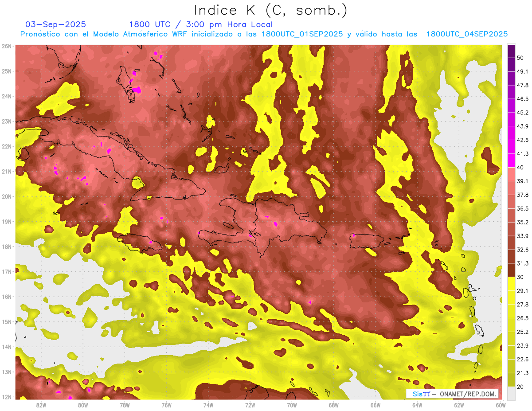Click color bar label '46.5'

point(522,99)
